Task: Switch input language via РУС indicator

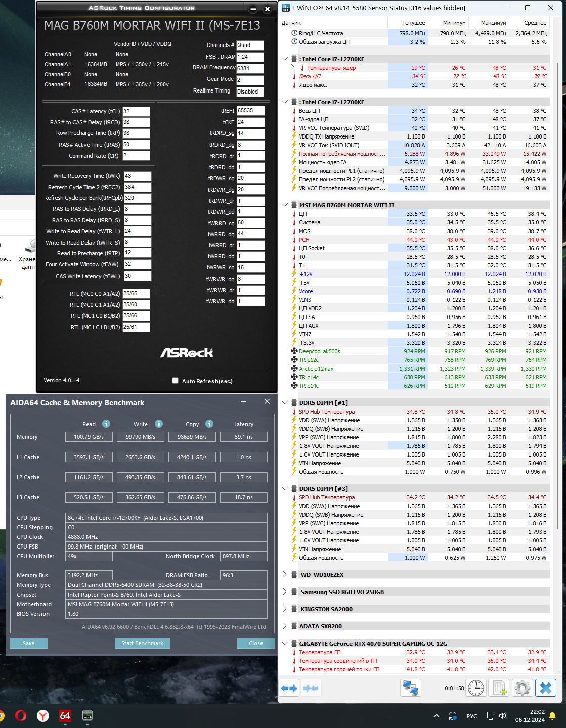Action: click(471, 716)
